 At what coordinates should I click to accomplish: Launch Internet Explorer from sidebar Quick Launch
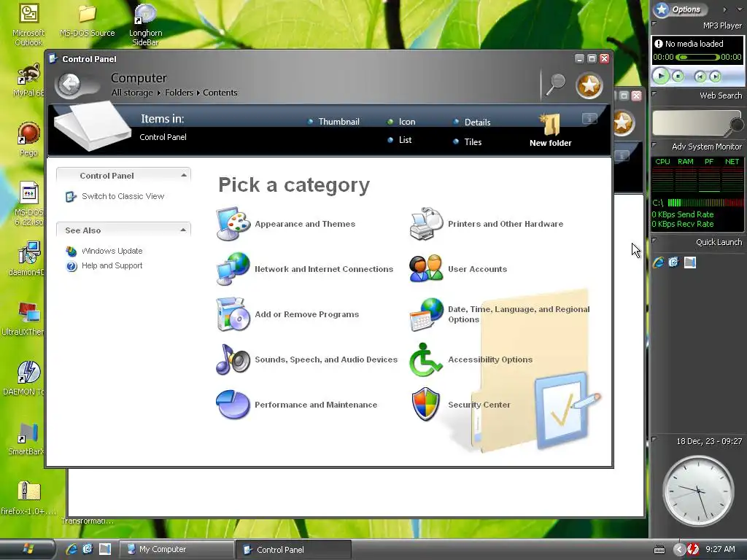tap(659, 262)
